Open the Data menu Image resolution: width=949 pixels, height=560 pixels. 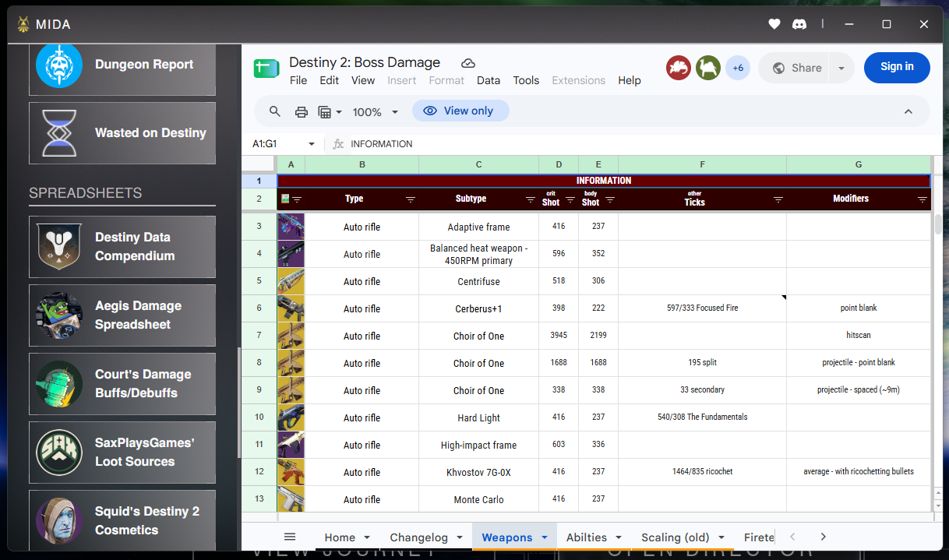click(x=489, y=80)
